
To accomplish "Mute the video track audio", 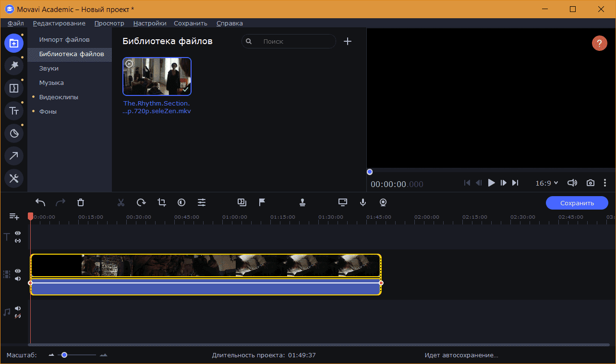I will coord(18,278).
